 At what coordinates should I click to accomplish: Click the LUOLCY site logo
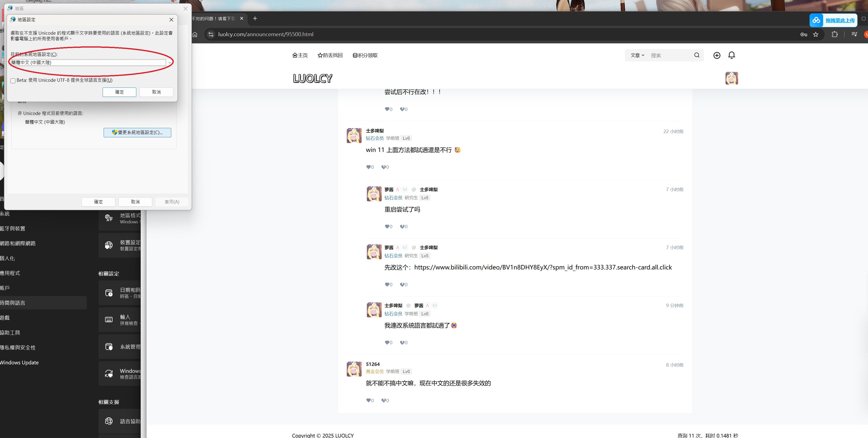click(312, 79)
